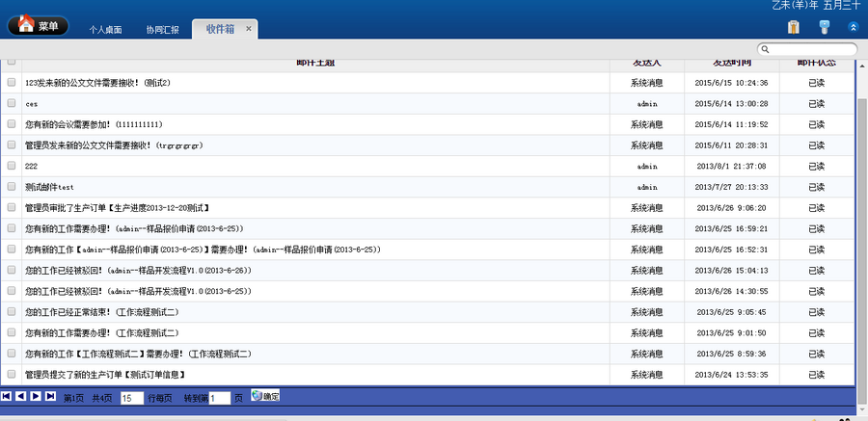Check box for 管理员发来新的公文文件 row
Viewport: 868px width, 421px height.
point(12,145)
